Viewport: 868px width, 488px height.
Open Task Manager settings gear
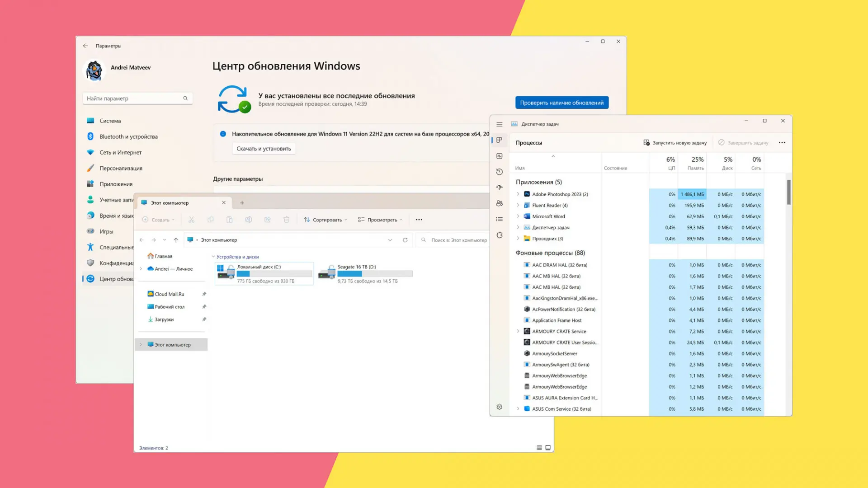point(500,407)
